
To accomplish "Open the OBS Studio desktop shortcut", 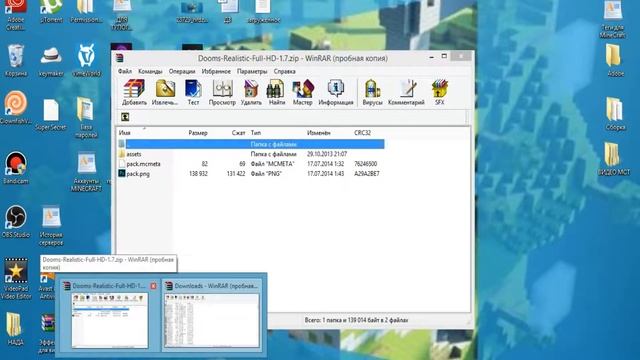I will coord(16,222).
